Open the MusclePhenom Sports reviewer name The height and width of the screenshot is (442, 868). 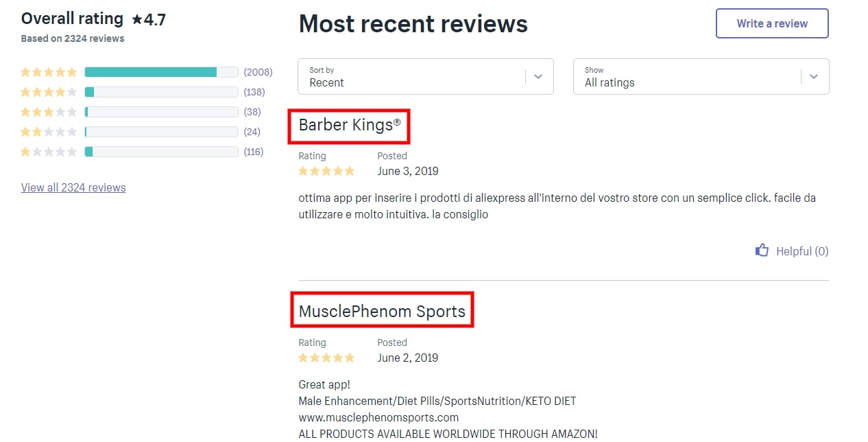(x=382, y=312)
